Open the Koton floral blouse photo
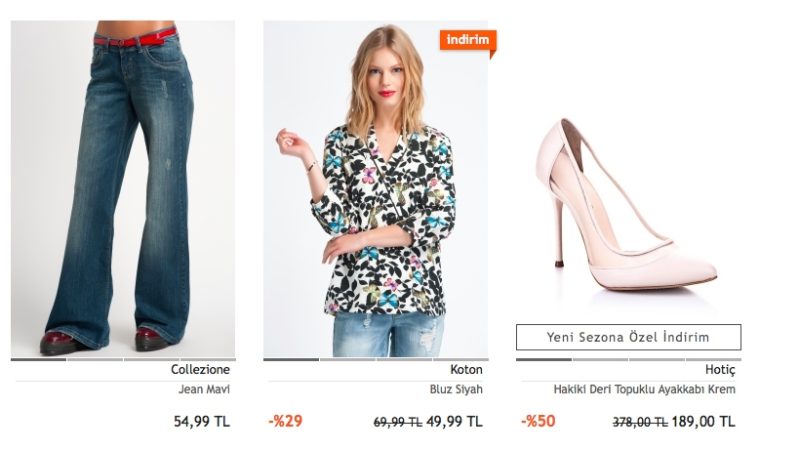The width and height of the screenshot is (800, 450). click(x=376, y=188)
